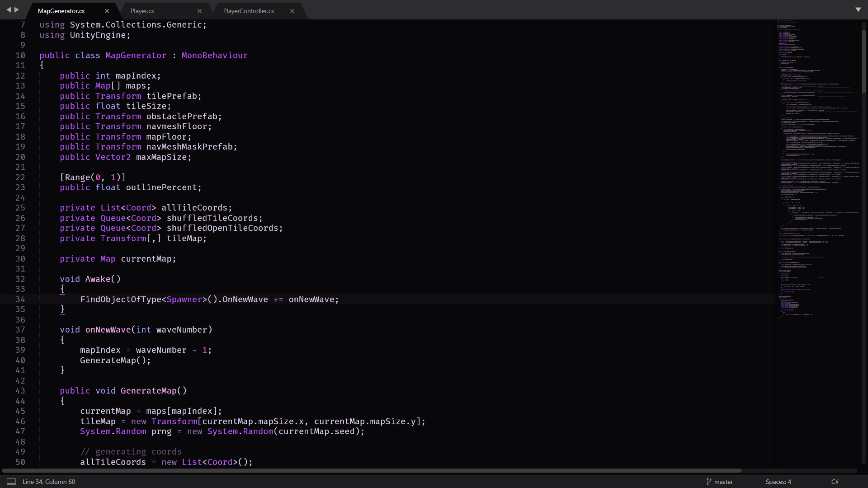Image resolution: width=868 pixels, height=488 pixels.
Task: Open the Spaces: 4 indentation menu
Action: pyautogui.click(x=778, y=482)
